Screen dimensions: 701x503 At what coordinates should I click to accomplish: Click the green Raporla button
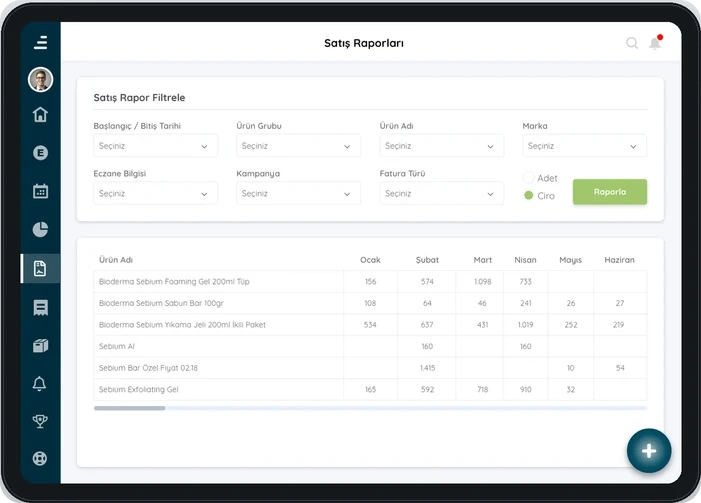point(610,192)
